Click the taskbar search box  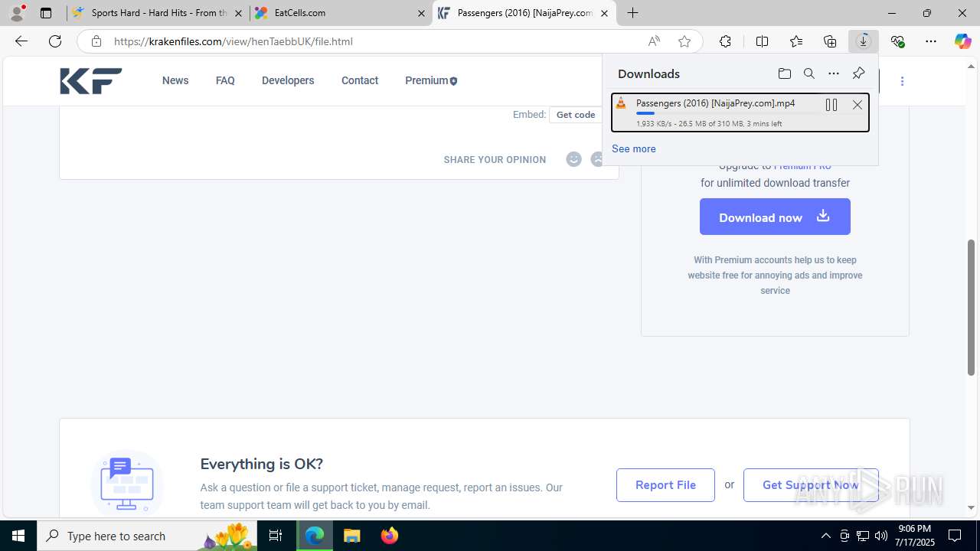[148, 536]
